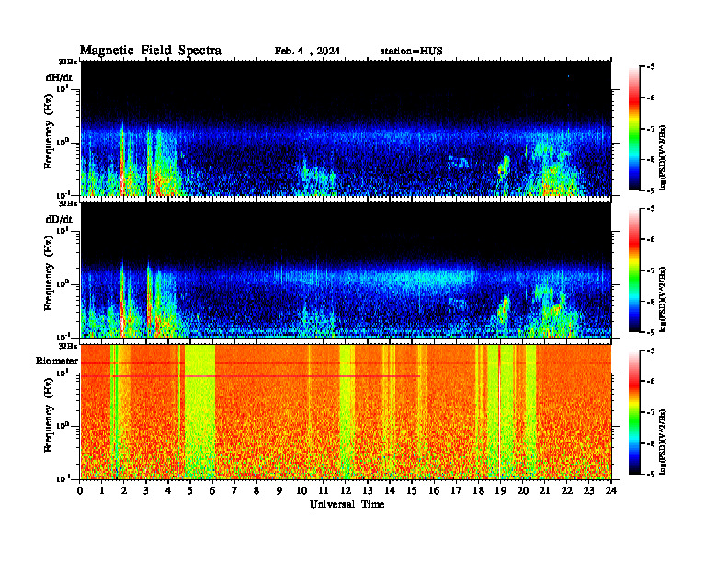The width and height of the screenshot is (728, 563).
Task: Click the hour "10" tick label
Action: coord(301,490)
